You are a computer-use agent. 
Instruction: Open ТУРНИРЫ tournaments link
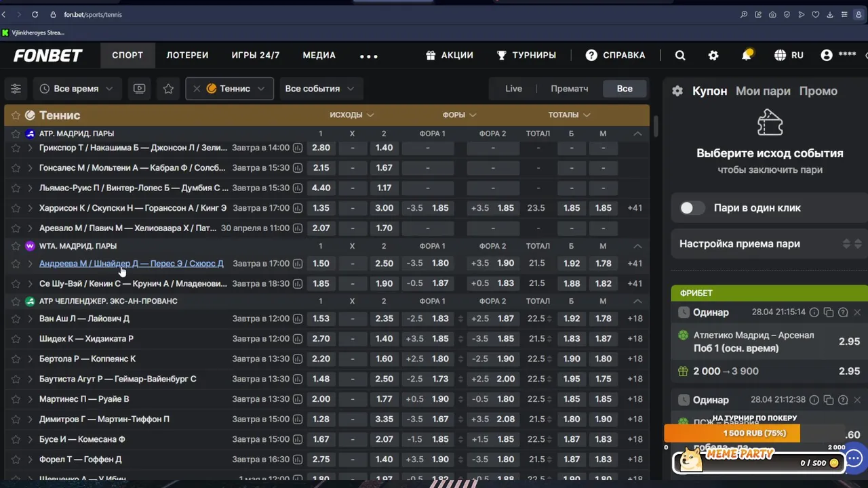point(526,56)
